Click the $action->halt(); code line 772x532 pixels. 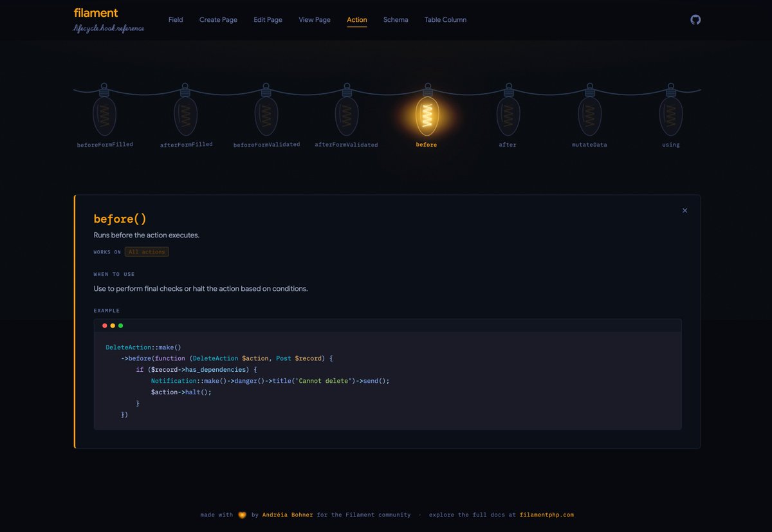click(181, 392)
